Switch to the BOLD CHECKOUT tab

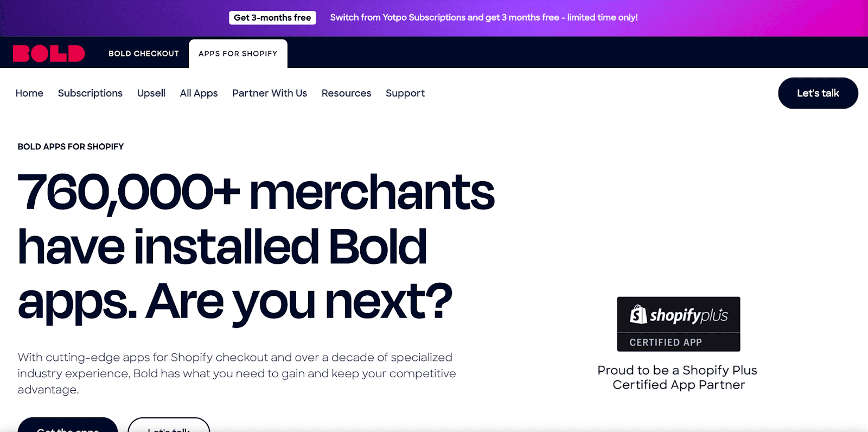coord(143,53)
